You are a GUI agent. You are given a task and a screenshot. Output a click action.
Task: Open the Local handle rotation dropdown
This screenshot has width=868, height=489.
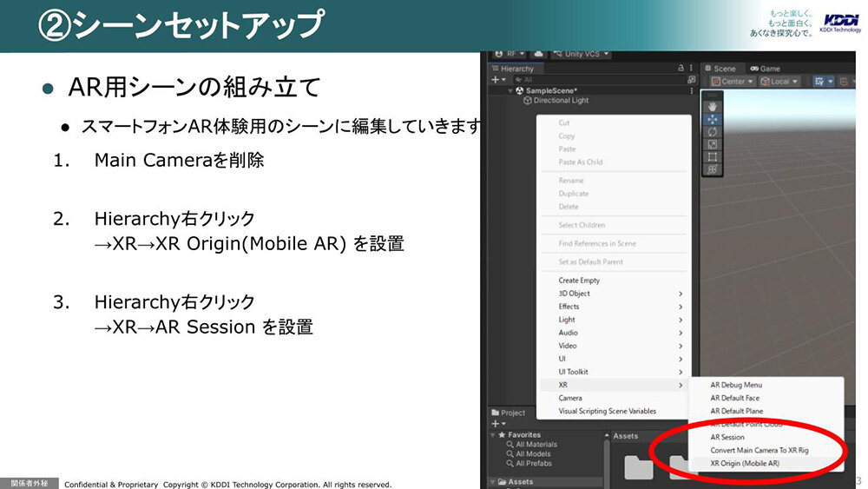pyautogui.click(x=779, y=81)
